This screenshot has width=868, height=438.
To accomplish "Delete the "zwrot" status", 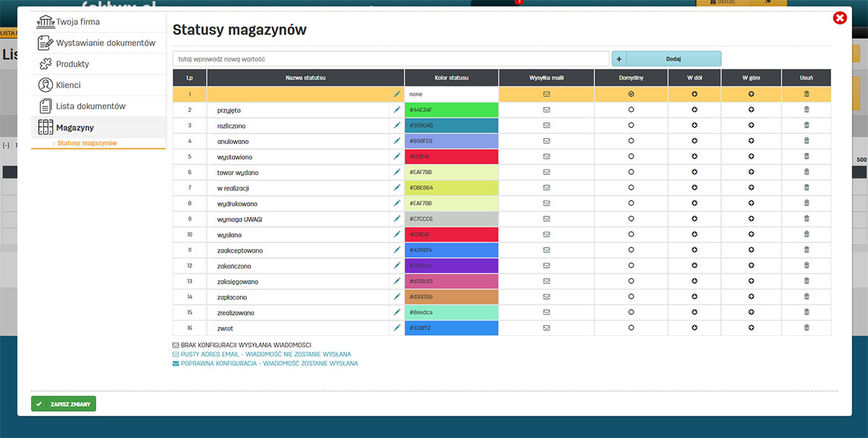I will click(x=806, y=328).
